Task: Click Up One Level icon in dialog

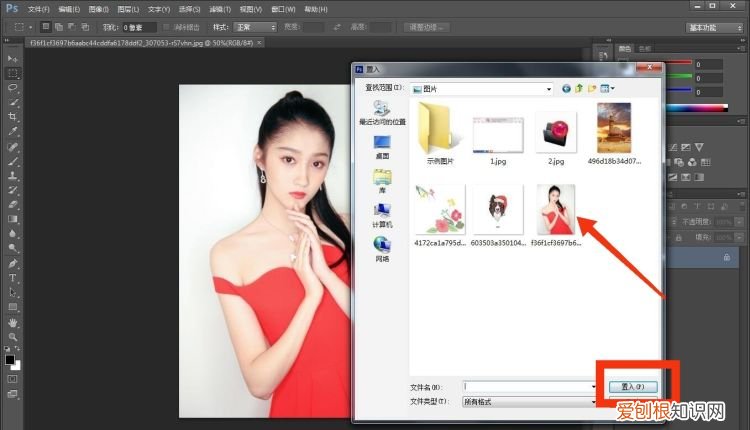Action: (579, 88)
